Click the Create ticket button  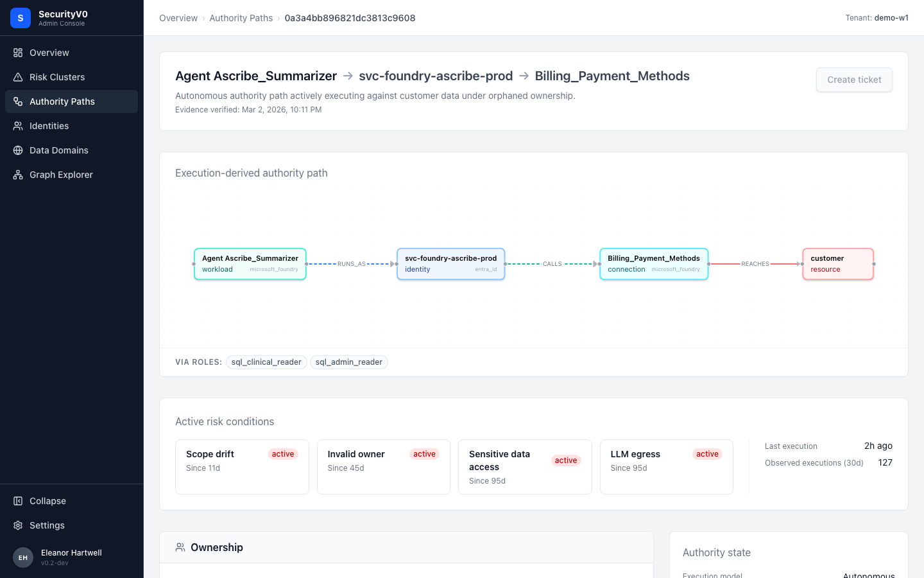854,80
